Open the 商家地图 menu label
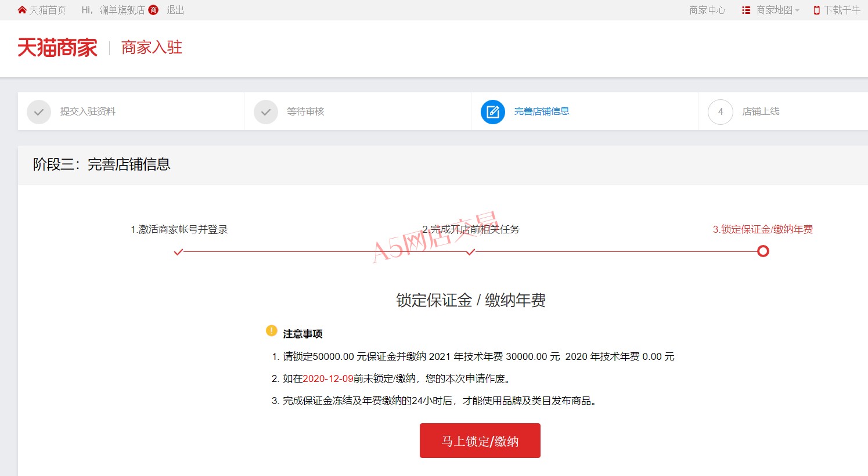868x476 pixels. [x=775, y=10]
